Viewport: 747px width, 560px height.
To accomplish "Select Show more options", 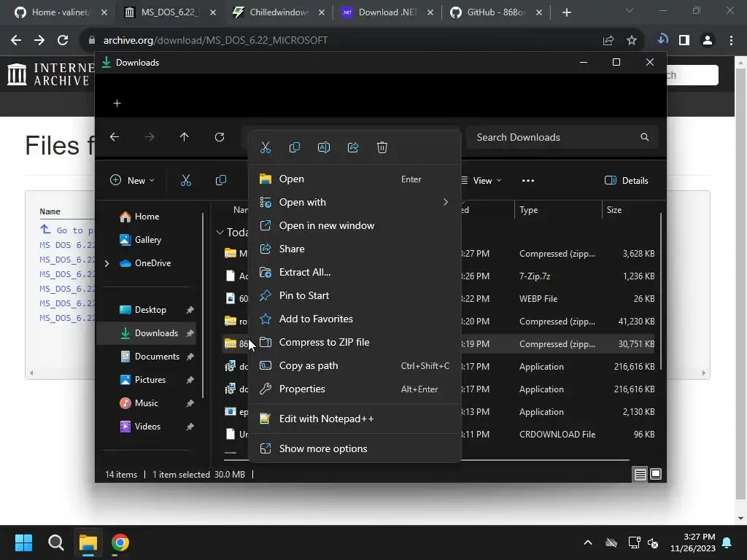I will [355, 448].
